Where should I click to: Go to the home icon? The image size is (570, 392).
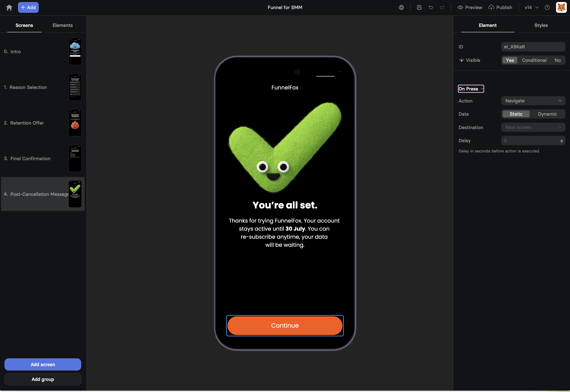[9, 8]
